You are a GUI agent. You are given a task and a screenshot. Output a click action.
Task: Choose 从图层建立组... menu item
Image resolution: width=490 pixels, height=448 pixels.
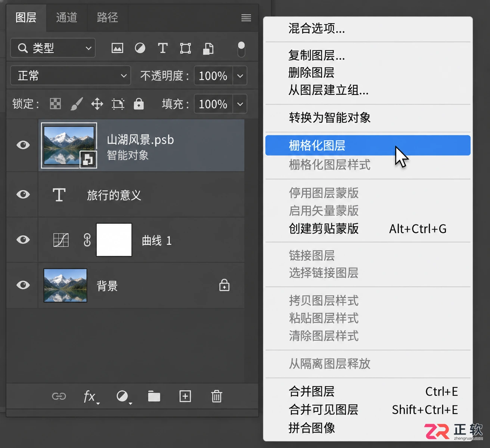point(368,90)
